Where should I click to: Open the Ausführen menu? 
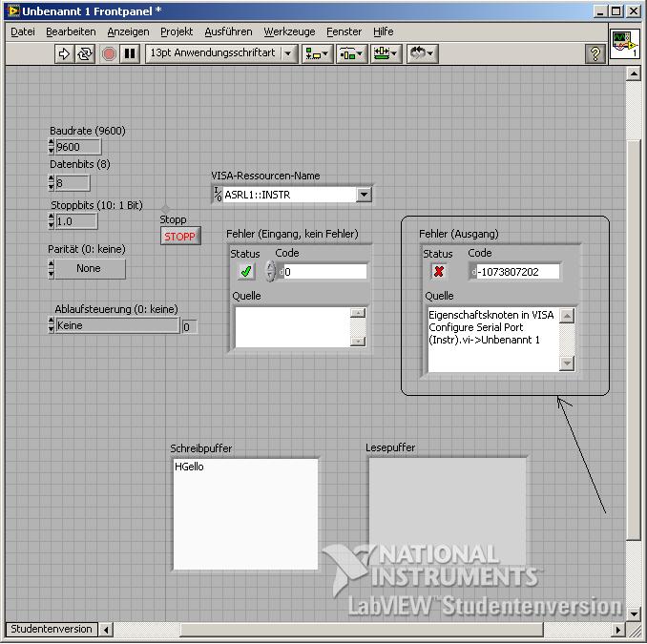pyautogui.click(x=228, y=31)
